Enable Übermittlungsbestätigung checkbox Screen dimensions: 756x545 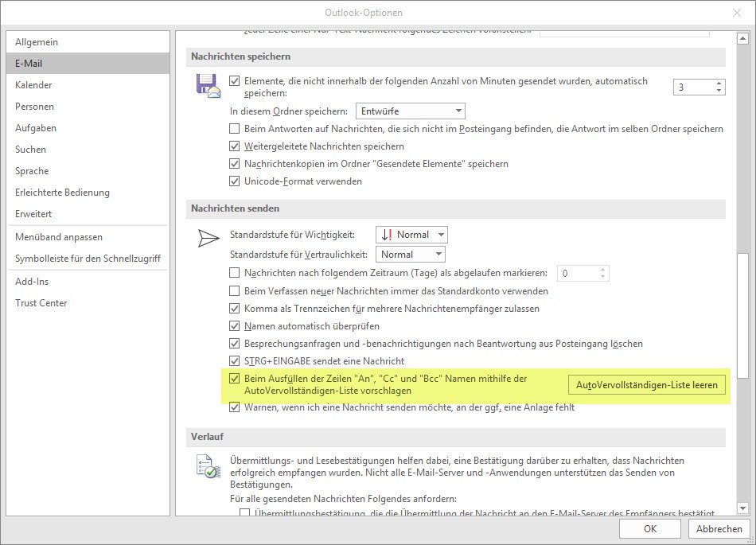(x=245, y=512)
